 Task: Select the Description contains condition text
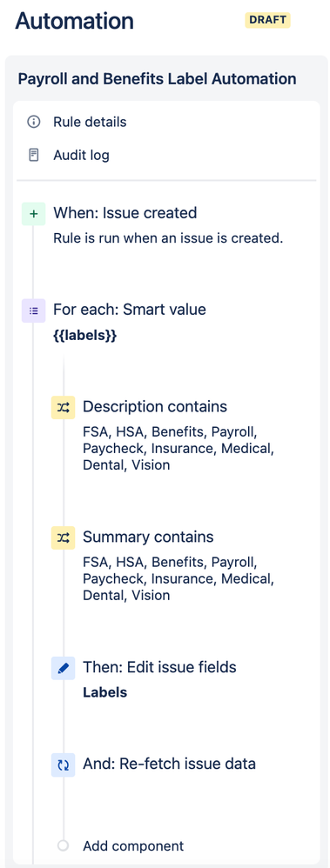click(155, 406)
